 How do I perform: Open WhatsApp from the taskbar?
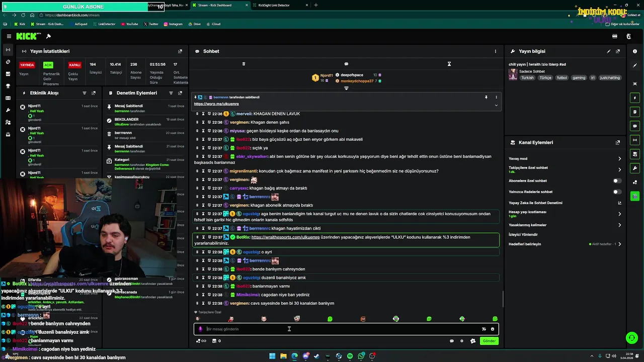click(361, 356)
